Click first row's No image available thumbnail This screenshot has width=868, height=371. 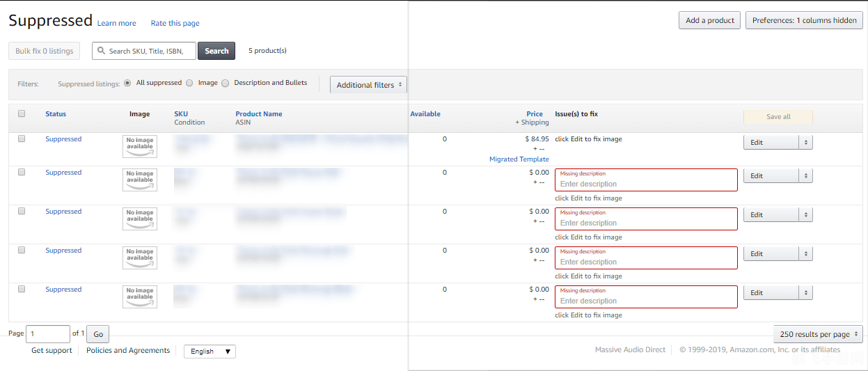coord(140,146)
